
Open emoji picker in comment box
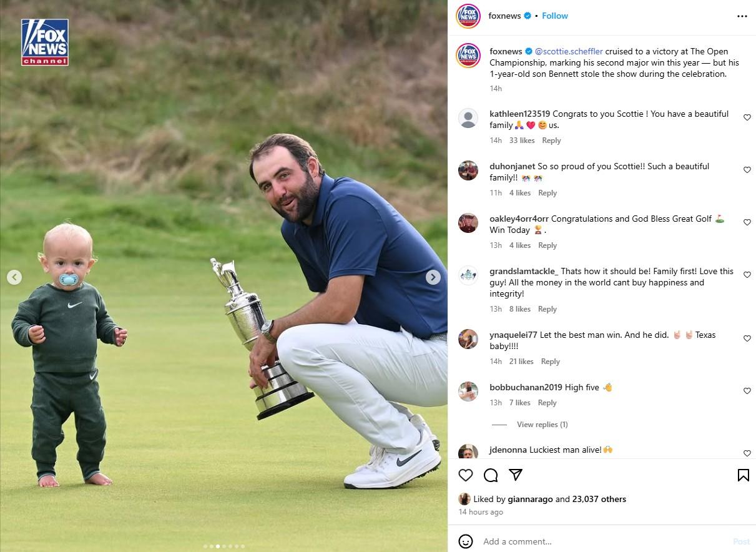[466, 541]
